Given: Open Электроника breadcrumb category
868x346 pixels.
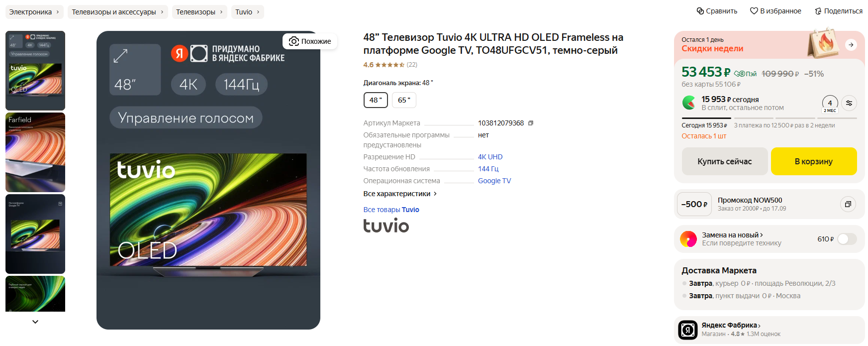Looking at the screenshot, I should click(34, 12).
